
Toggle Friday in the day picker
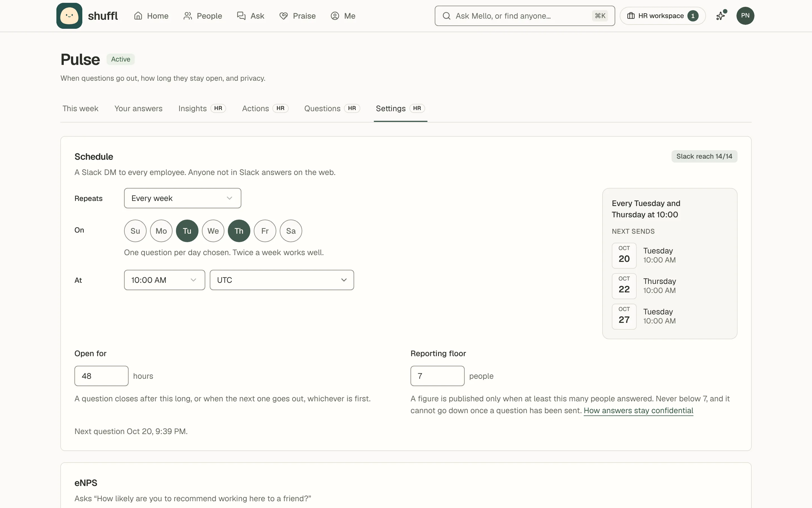click(x=265, y=231)
